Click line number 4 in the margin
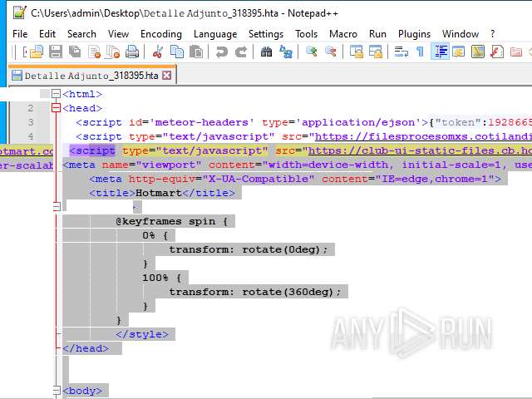 pos(31,136)
